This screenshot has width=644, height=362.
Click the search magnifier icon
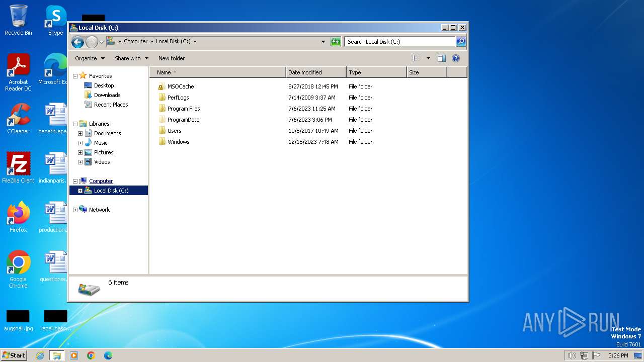pyautogui.click(x=461, y=42)
